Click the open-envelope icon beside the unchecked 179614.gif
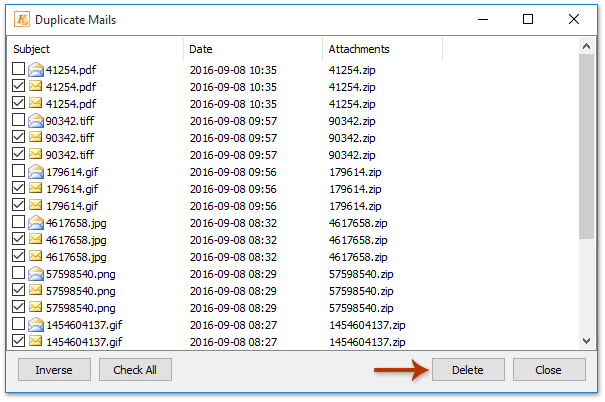Screen dimensions: 605x402 click(36, 172)
